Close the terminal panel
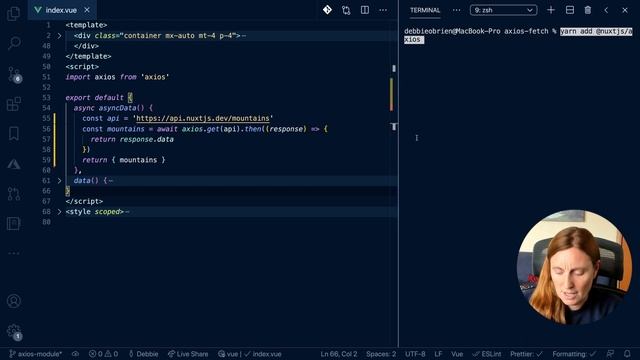 625,10
